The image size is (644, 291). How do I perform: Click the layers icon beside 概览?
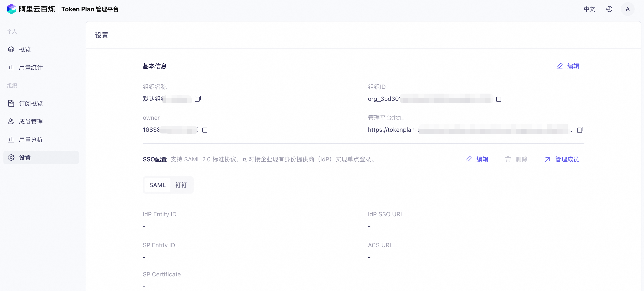11,49
